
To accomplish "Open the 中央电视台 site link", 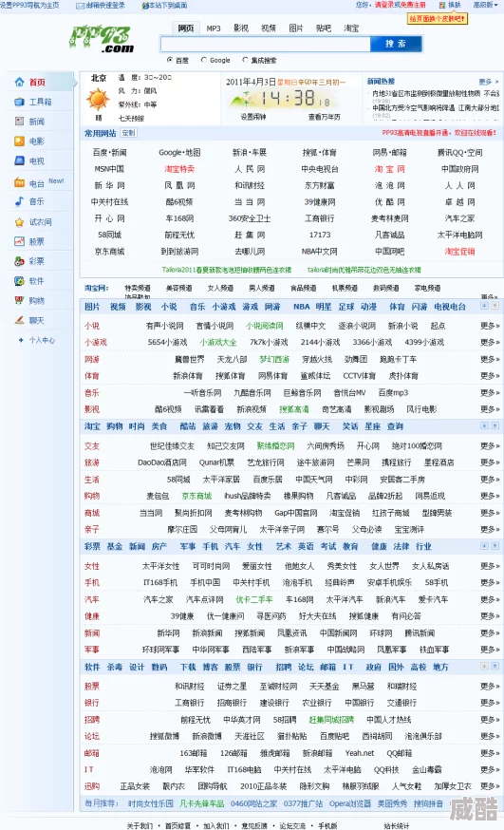I will [x=320, y=169].
